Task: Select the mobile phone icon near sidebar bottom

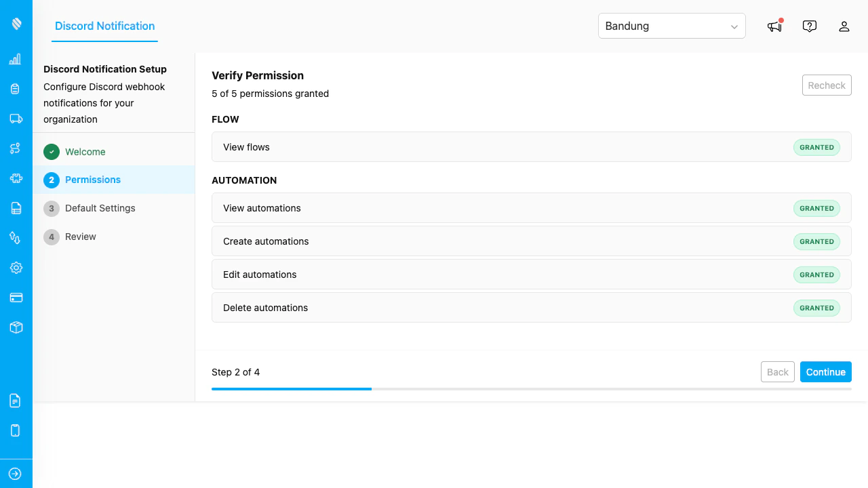Action: click(x=15, y=430)
